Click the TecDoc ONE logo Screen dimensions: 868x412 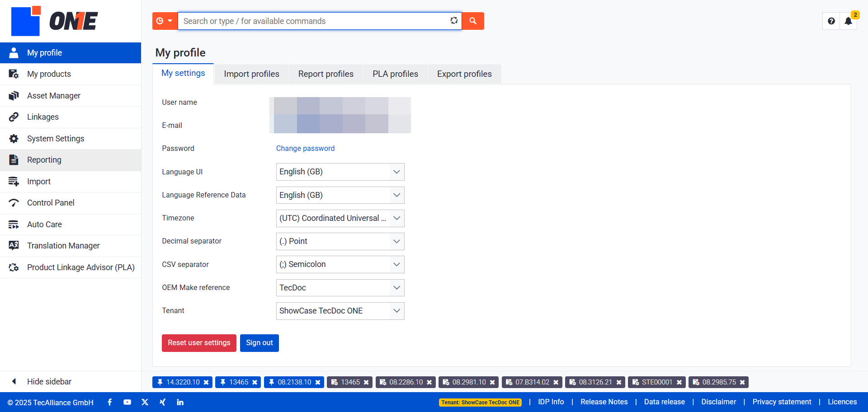(x=54, y=21)
